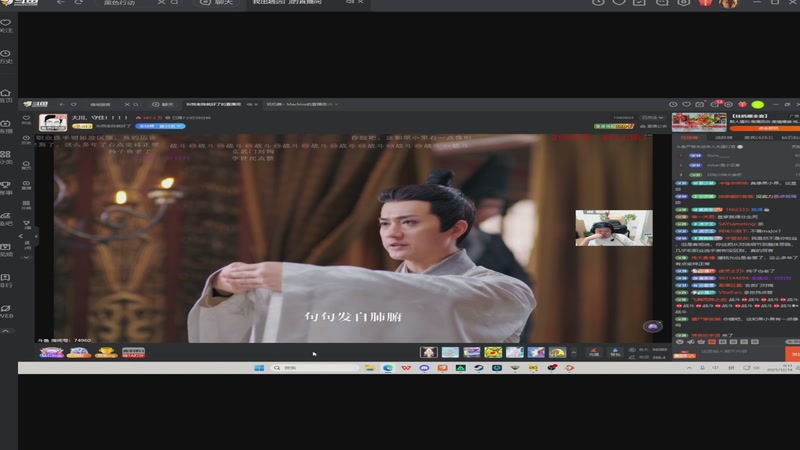The height and width of the screenshot is (450, 800).
Task: Open message icon with red badge, inner bar
Action: click(x=716, y=104)
